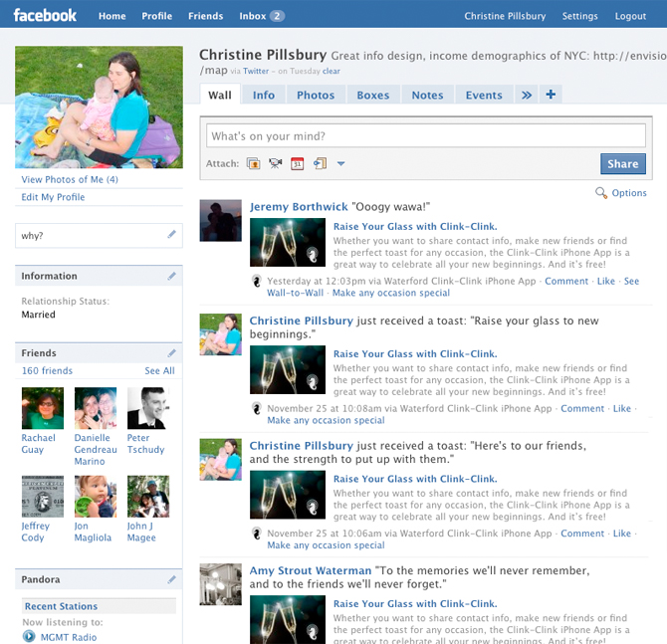Like Jeremy Borthwick's post
667x644 pixels.
tap(605, 281)
